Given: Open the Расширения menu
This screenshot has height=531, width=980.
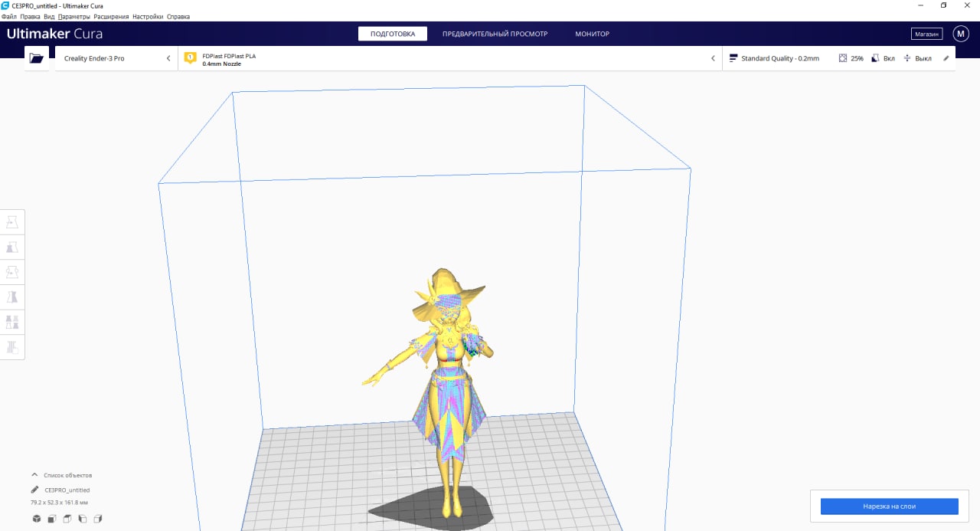Looking at the screenshot, I should tap(112, 16).
